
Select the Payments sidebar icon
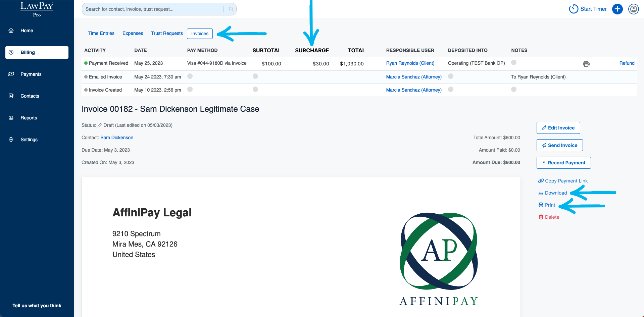[x=11, y=74]
